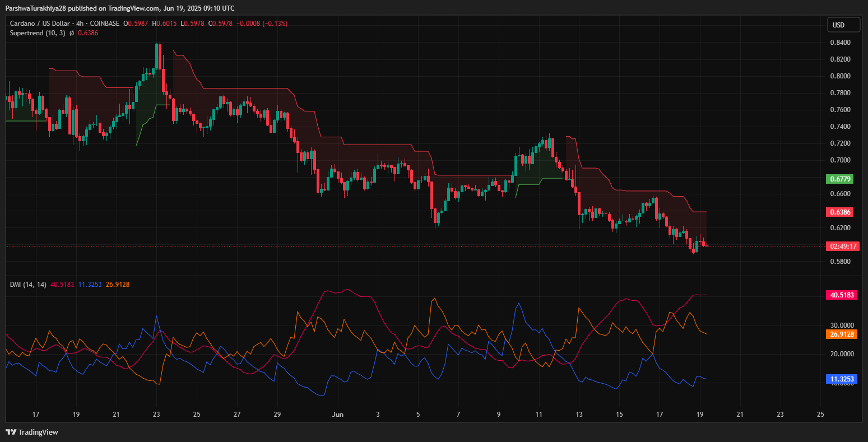This screenshot has height=442, width=868.
Task: Click the pink 40.5183 ADX value label
Action: (842, 295)
